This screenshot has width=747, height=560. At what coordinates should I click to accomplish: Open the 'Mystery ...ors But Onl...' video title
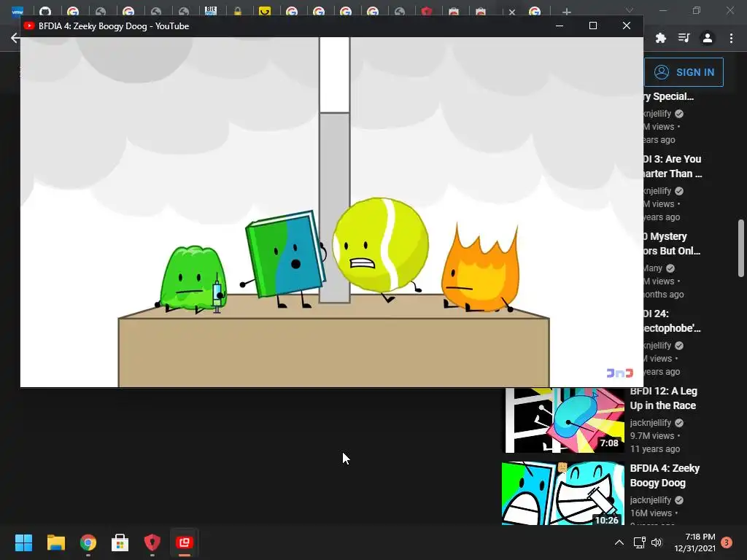tap(672, 244)
